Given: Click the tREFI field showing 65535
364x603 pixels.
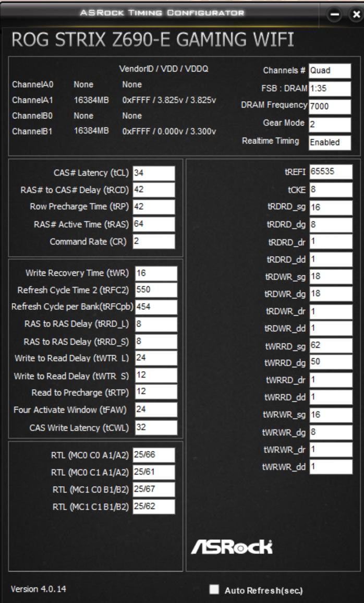Looking at the screenshot, I should (331, 172).
